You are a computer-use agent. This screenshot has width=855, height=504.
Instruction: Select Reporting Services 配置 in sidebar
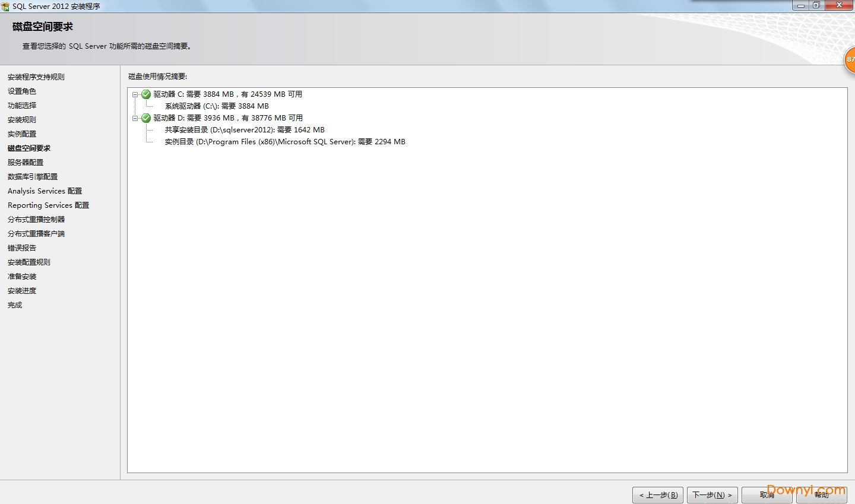tap(49, 205)
